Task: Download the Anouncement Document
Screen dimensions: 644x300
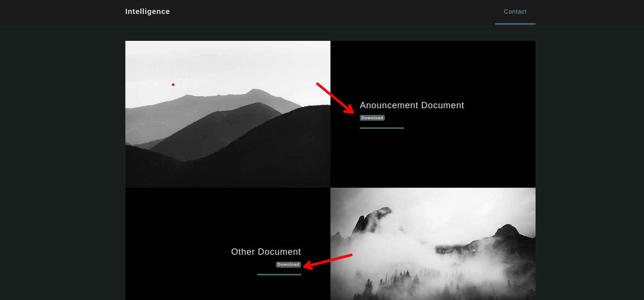Action: [x=372, y=118]
